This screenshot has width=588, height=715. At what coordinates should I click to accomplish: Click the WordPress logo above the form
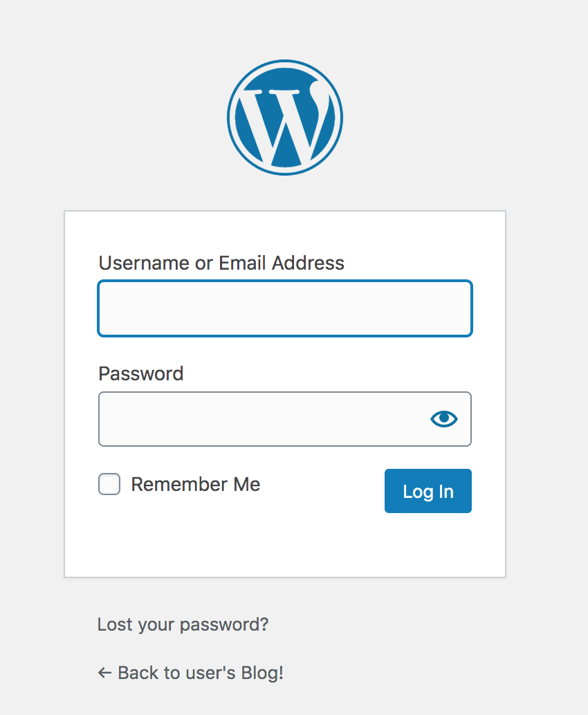click(284, 117)
